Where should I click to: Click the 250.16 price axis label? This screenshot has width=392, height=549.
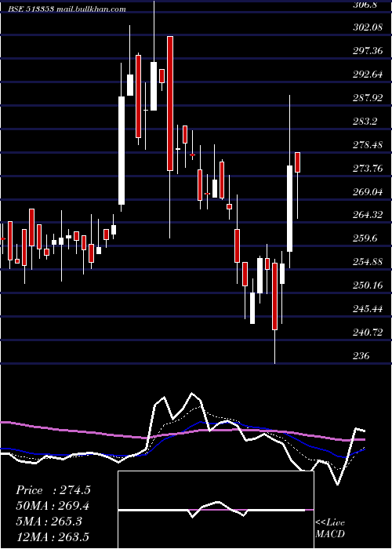pos(368,285)
